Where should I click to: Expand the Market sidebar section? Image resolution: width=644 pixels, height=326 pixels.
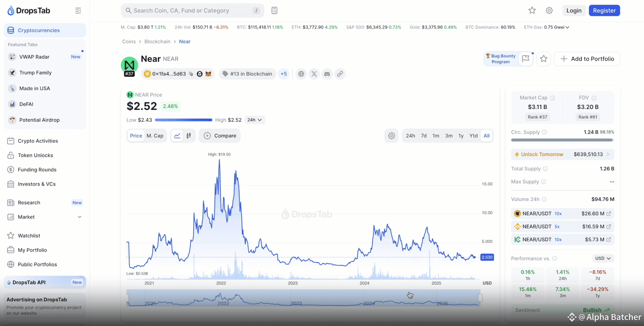pos(79,217)
